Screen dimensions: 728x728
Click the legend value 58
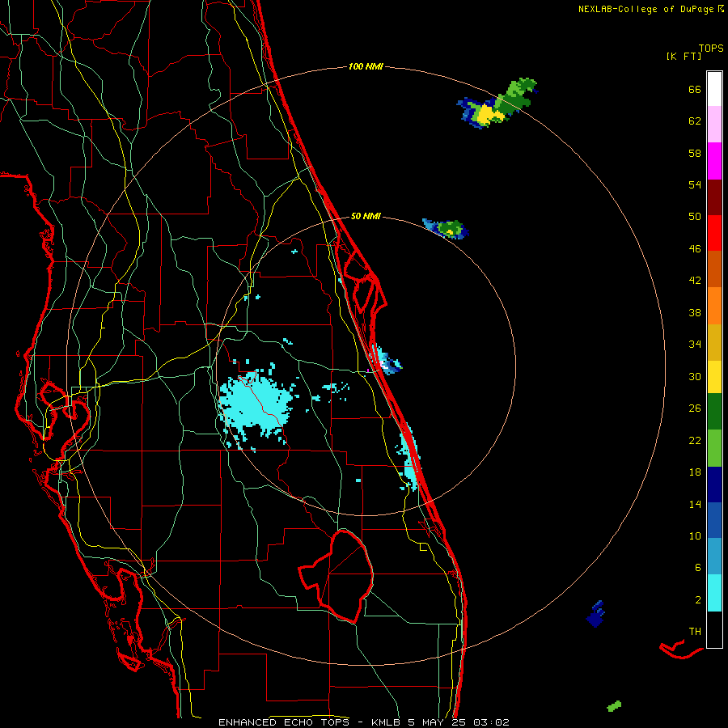click(695, 153)
